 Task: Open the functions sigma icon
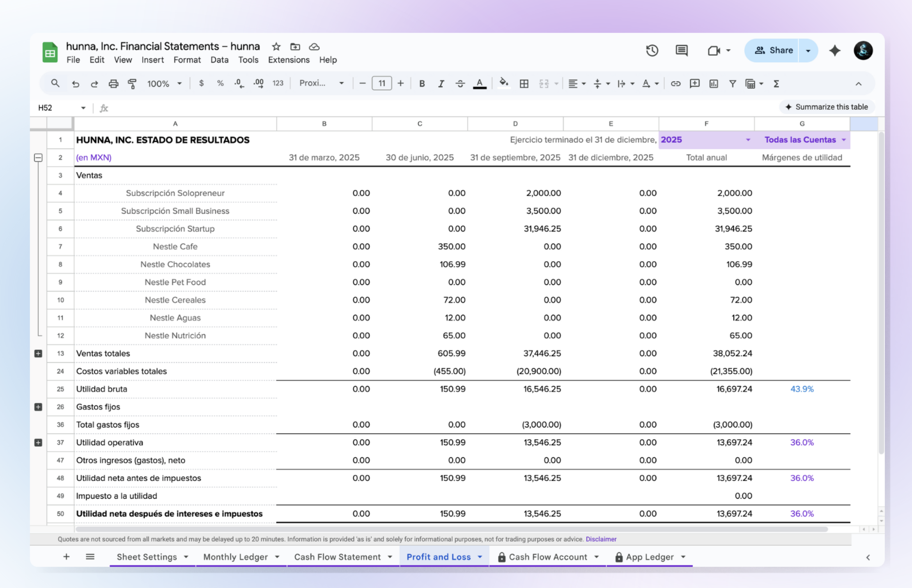coord(776,83)
